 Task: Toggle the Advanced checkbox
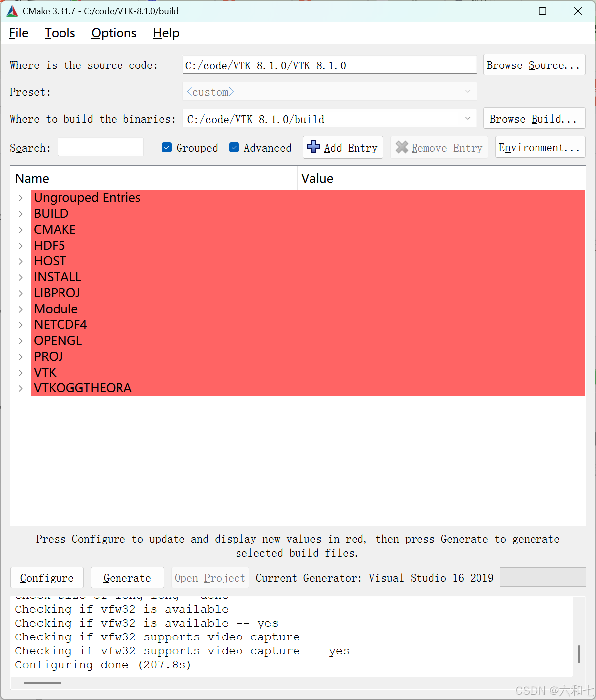coord(234,148)
